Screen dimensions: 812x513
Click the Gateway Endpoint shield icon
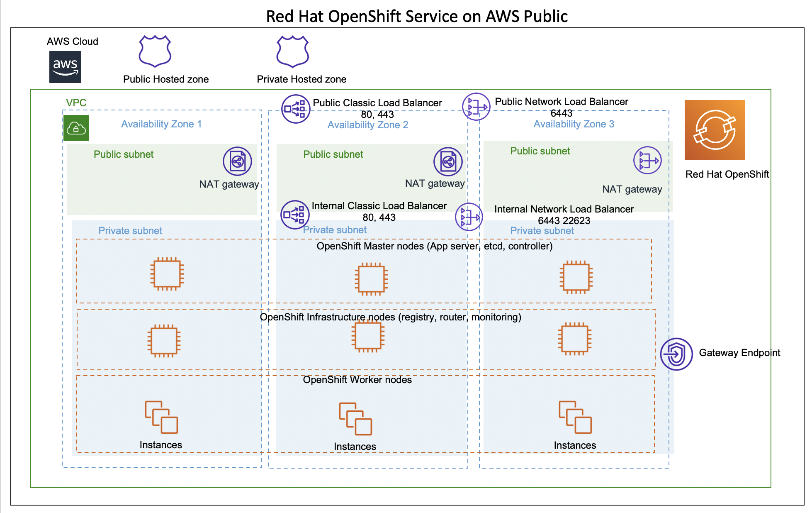point(676,354)
